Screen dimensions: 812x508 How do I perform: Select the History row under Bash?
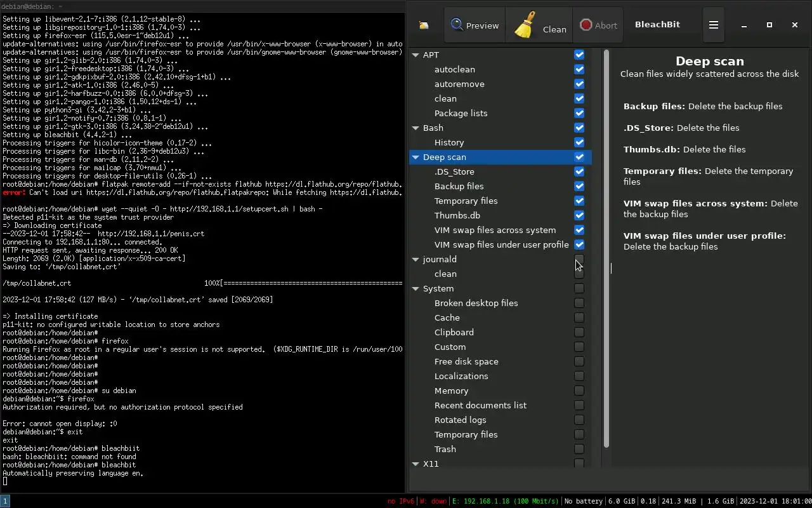[x=501, y=142]
